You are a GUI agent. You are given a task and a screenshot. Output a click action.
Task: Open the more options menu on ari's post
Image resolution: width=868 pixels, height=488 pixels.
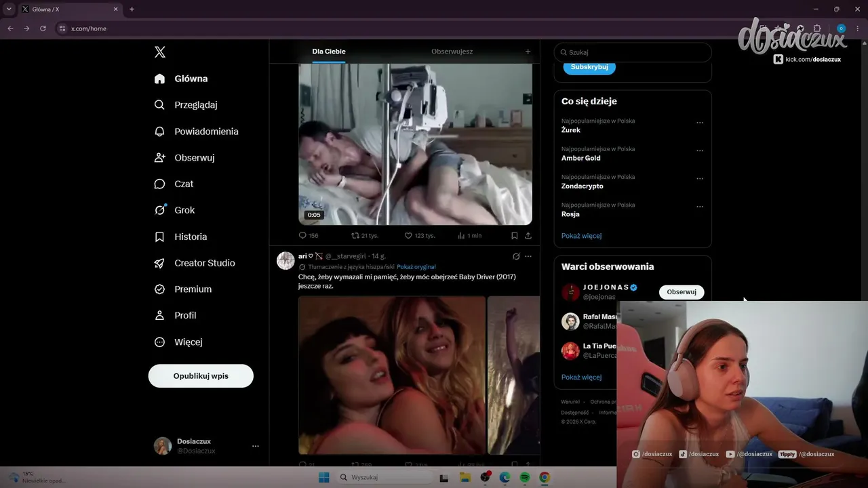(528, 256)
